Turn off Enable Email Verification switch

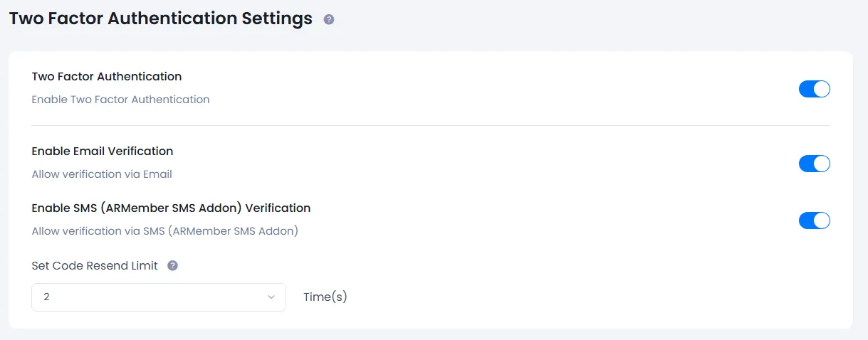click(814, 164)
